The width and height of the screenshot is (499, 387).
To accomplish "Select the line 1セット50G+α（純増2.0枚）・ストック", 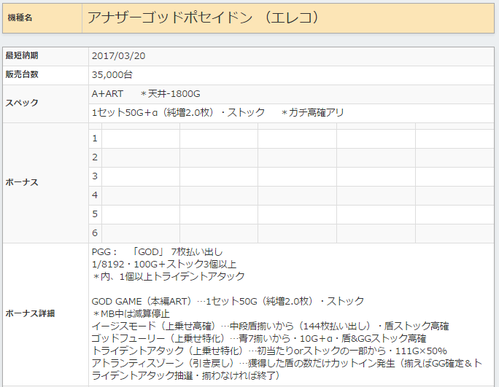I will point(178,113).
